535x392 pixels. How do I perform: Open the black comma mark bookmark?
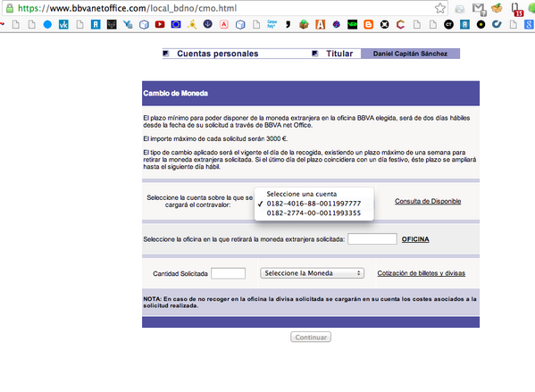(288, 24)
